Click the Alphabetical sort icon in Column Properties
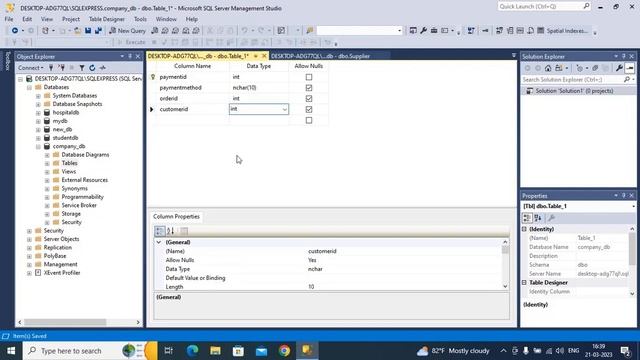 tap(171, 231)
